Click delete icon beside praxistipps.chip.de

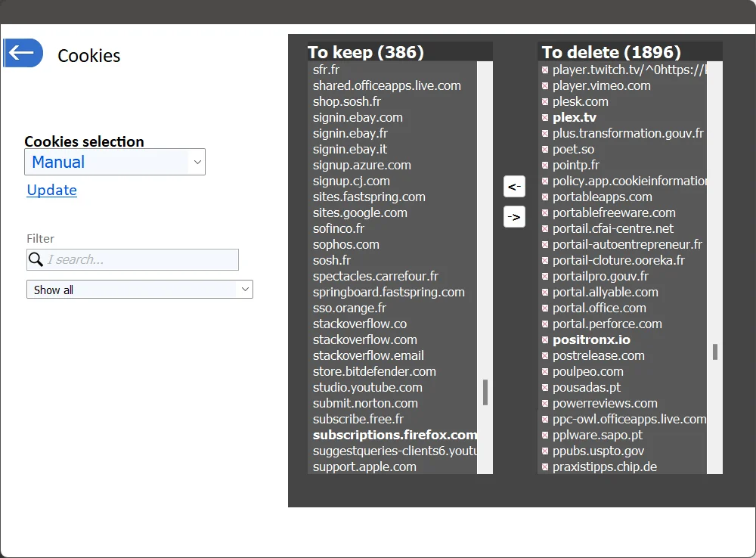[x=545, y=467]
